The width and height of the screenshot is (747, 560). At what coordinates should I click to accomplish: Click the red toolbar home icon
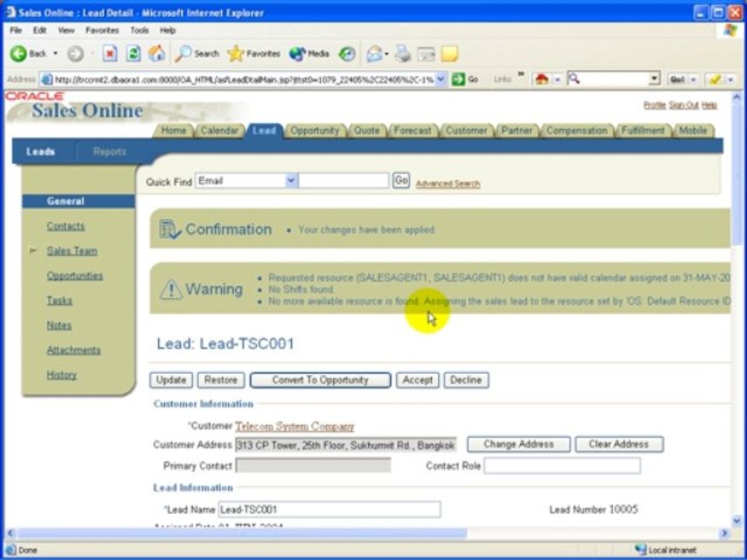coord(542,79)
